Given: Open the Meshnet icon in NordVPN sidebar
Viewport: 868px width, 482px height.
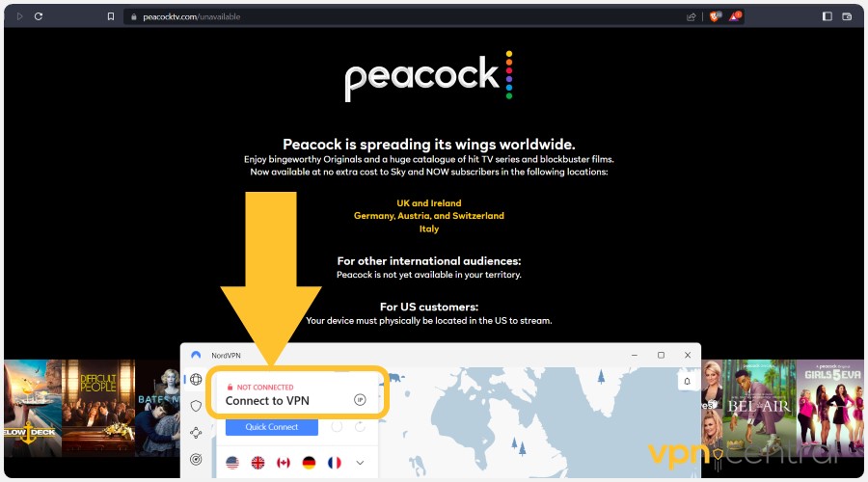Looking at the screenshot, I should click(x=196, y=432).
